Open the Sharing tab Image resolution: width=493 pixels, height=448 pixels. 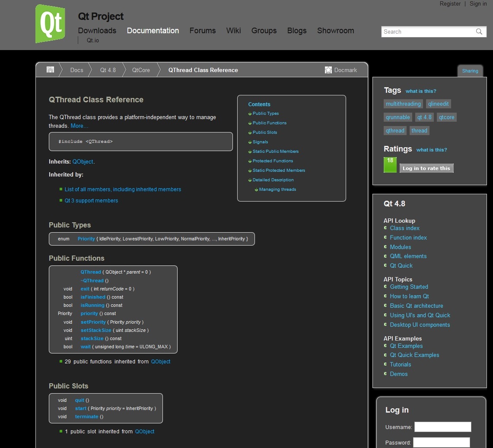[470, 71]
